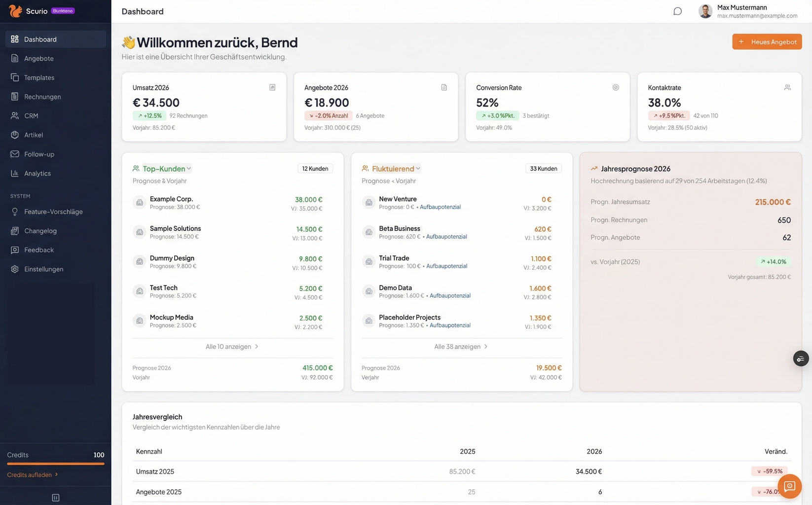Screen dimensions: 812x505
Task: Click the Angebote 2026 card document icon
Action: tap(444, 87)
